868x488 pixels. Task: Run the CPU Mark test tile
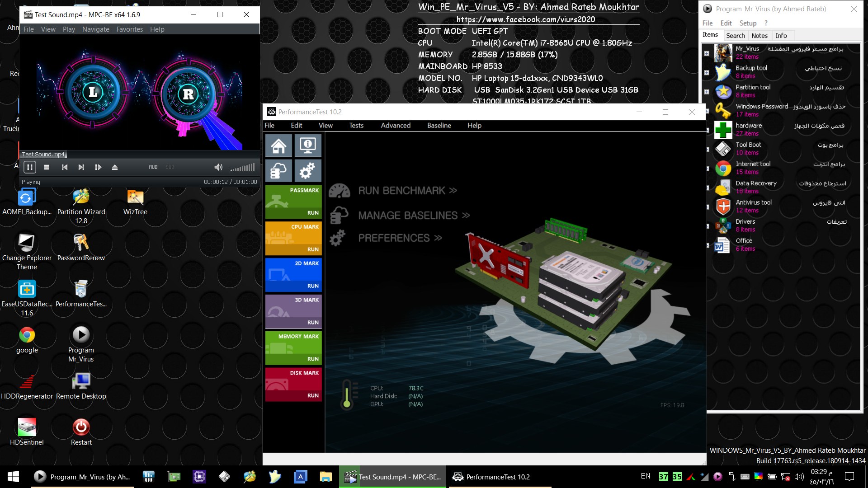293,238
